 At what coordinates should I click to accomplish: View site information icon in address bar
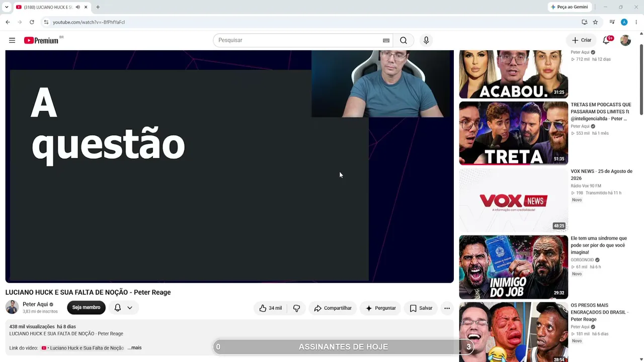tap(46, 22)
